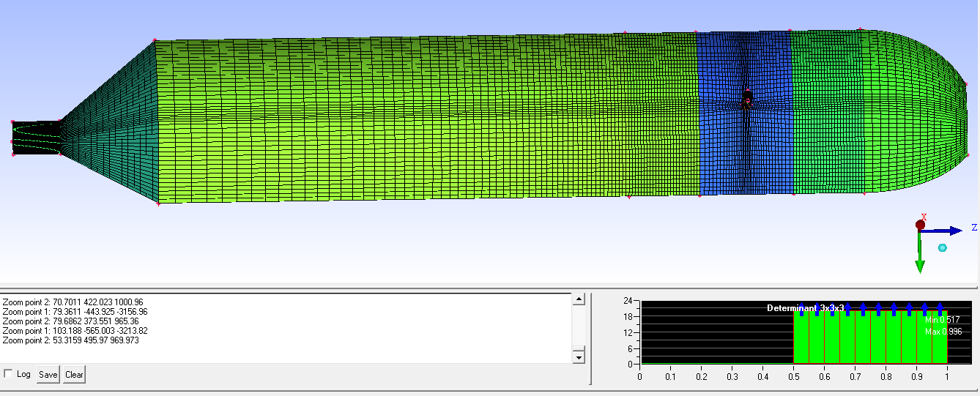
Task: Click the 'Zoom point 1: 103.188' log line
Action: [x=70, y=331]
